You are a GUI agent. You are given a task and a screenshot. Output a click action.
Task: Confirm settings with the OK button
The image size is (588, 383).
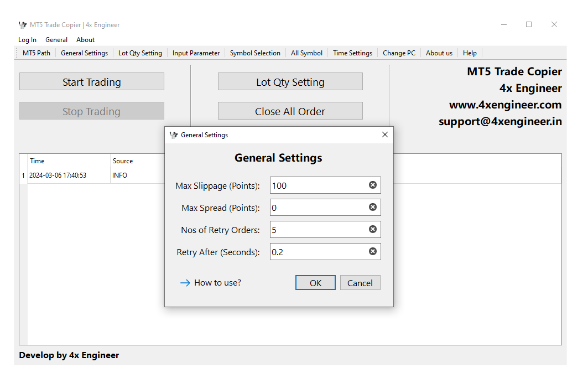315,283
